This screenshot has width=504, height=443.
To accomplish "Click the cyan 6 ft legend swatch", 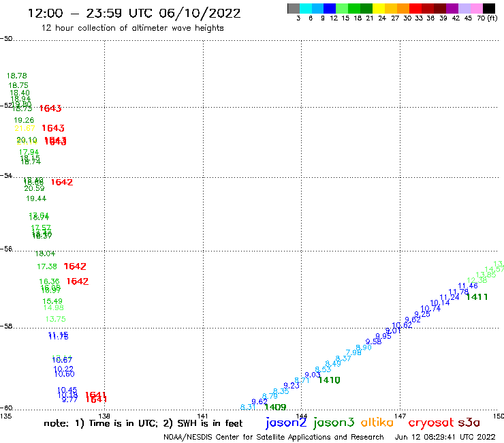I will point(306,8).
